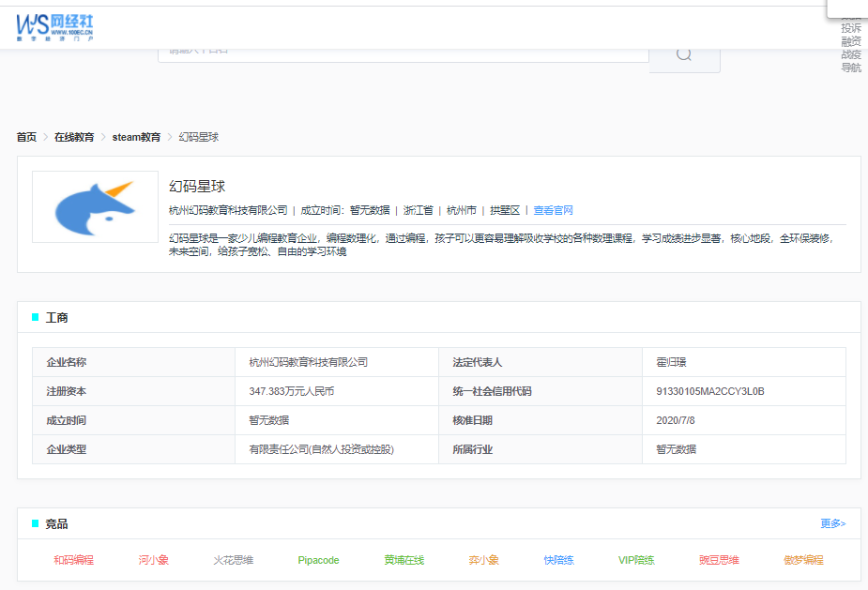Click 企业类型 value 有限责任公司
The image size is (868, 590).
tap(321, 449)
